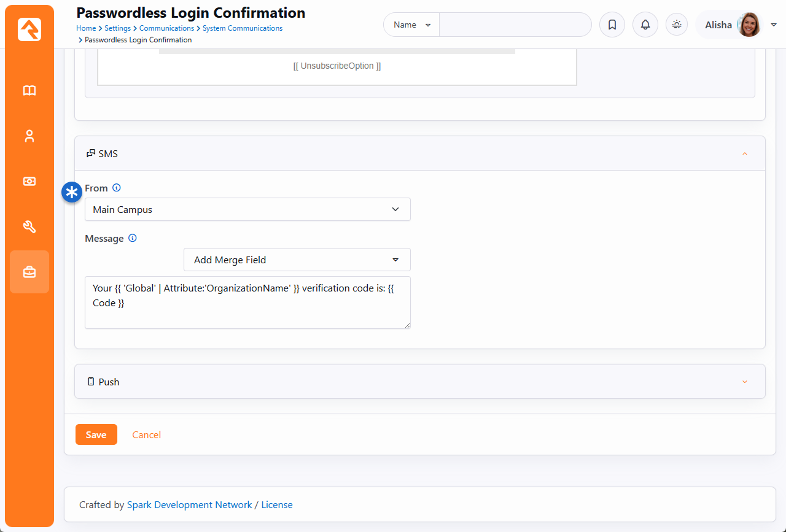Open the finance money icon in sidebar

pyautogui.click(x=29, y=182)
